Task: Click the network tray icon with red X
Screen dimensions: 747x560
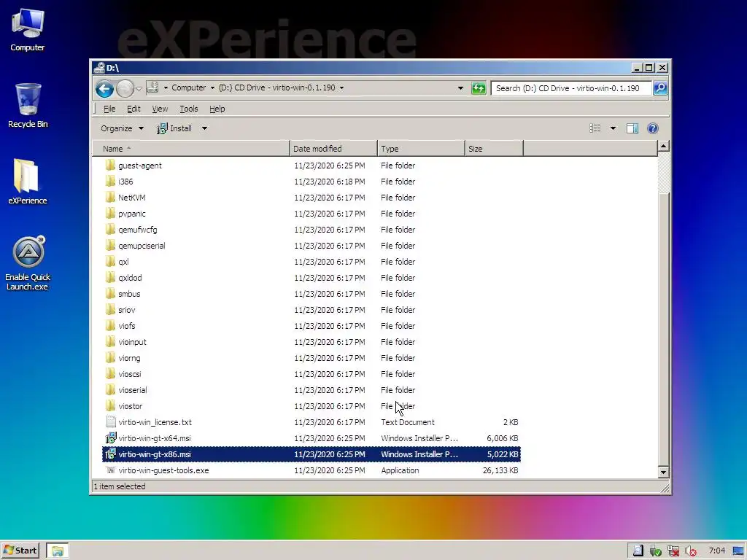Action: coord(673,551)
